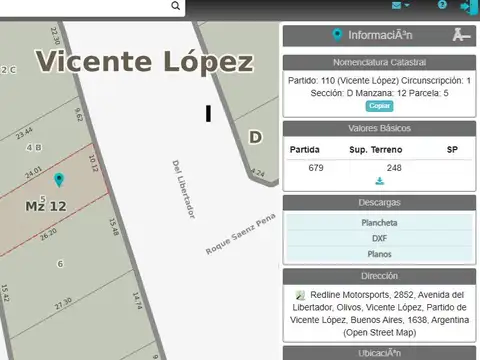The height and width of the screenshot is (360, 480).
Task: Click the section D label on the map
Action: click(x=255, y=137)
